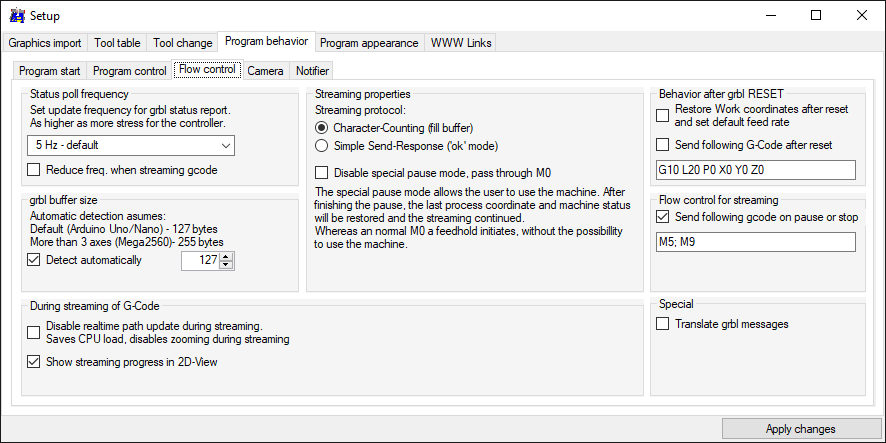Decrease grbl buffer size with down arrow
This screenshot has height=443, width=886.
pyautogui.click(x=227, y=265)
